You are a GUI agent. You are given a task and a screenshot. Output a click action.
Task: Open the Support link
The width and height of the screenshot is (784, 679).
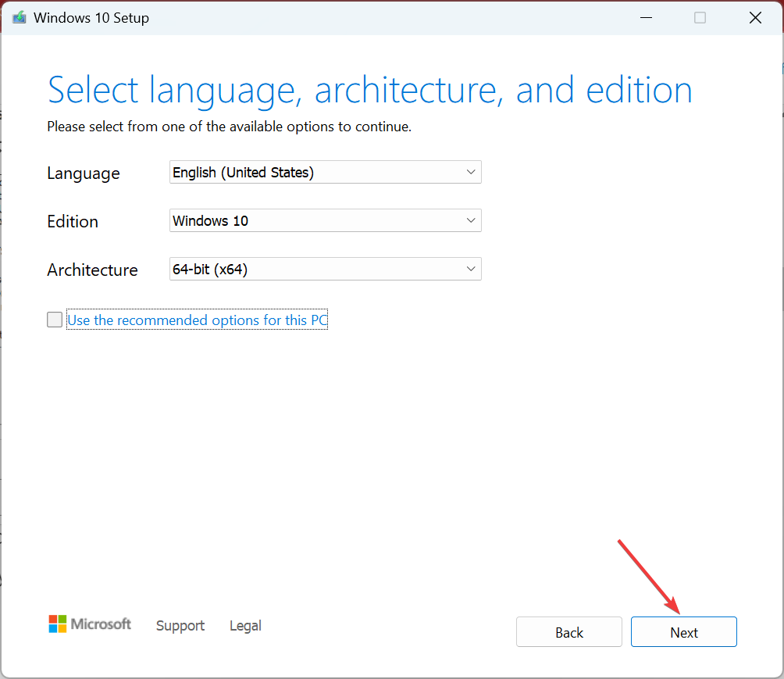(180, 625)
